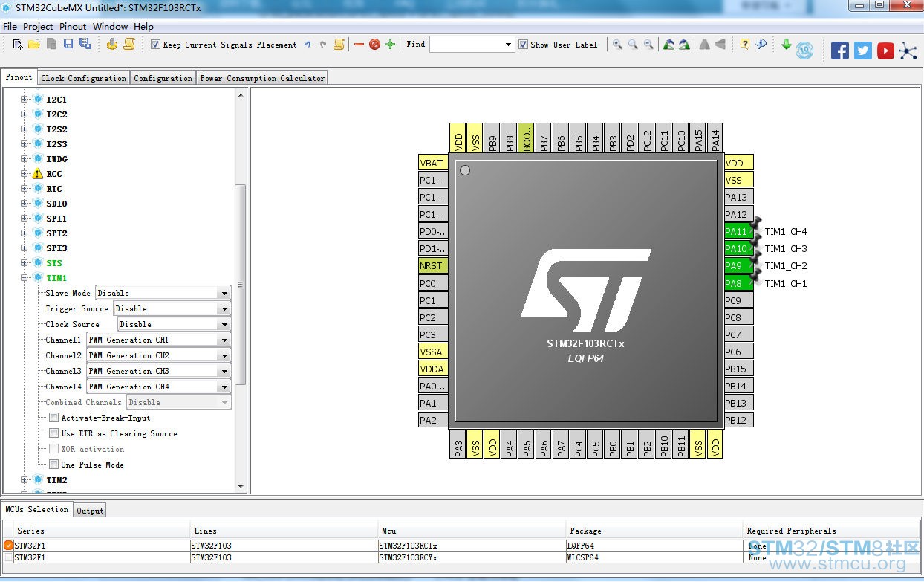Click the 10 years anniversary badge icon
The image size is (924, 582).
pos(804,51)
